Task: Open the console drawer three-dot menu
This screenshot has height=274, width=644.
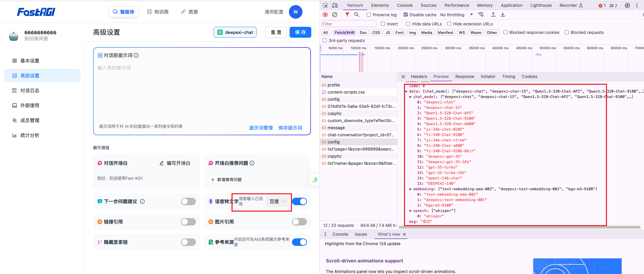Action: click(325, 234)
